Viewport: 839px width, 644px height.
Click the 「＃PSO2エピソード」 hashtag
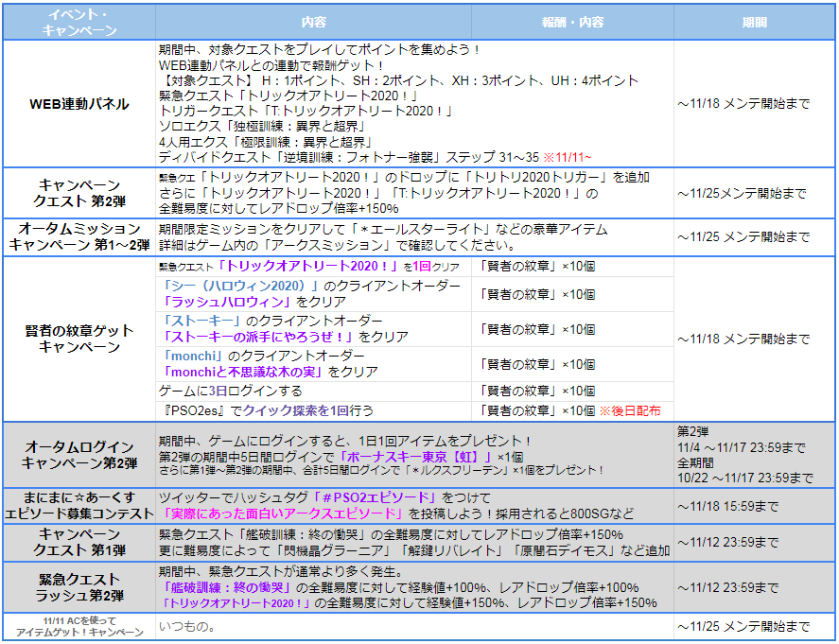[376, 498]
